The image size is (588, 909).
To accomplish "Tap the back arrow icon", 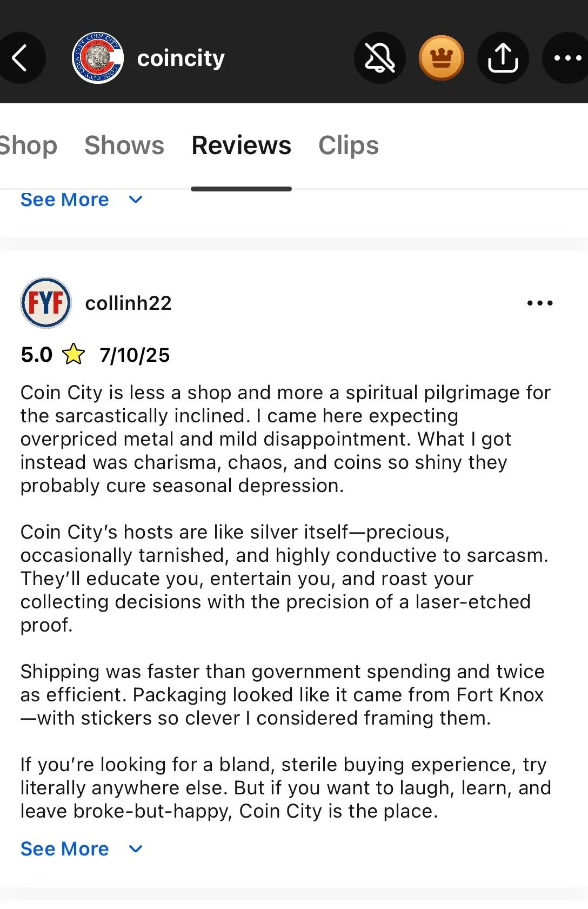I will tap(19, 58).
